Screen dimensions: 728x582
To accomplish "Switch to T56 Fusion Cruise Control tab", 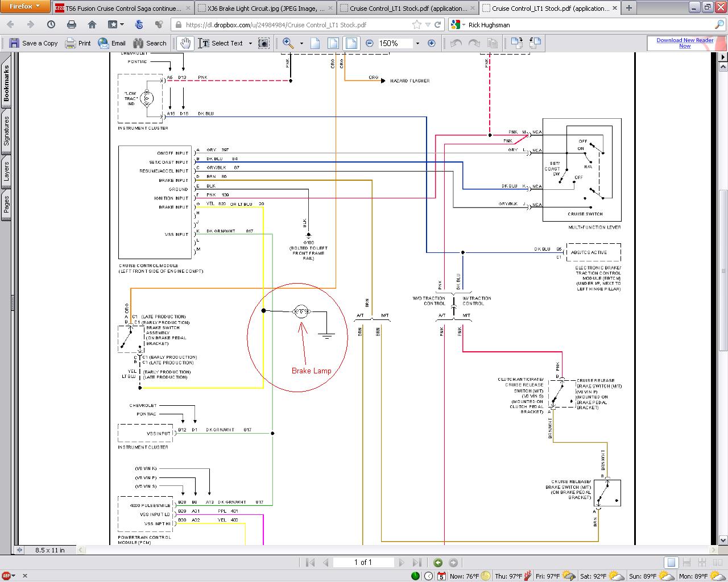I will pos(123,9).
